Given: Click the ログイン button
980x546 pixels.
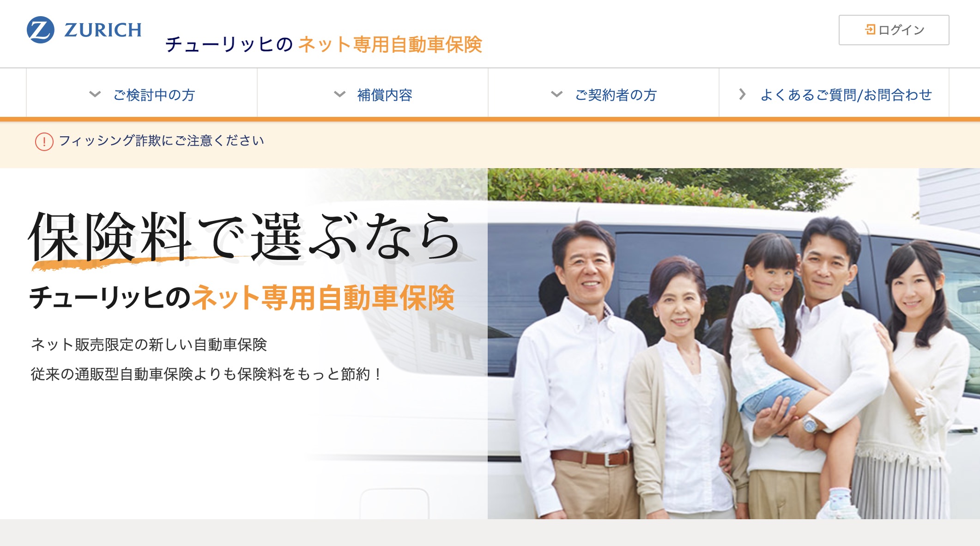Looking at the screenshot, I should (x=894, y=30).
